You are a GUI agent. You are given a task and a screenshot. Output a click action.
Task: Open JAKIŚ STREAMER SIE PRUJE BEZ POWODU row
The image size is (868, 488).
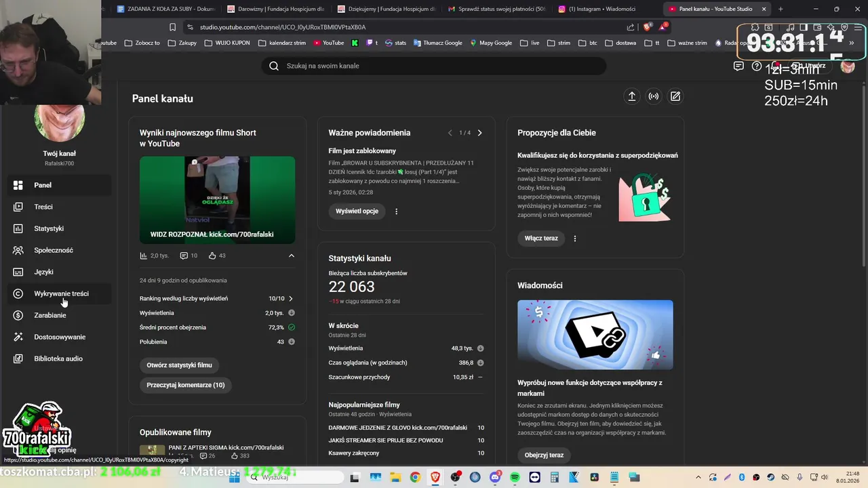(x=406, y=441)
